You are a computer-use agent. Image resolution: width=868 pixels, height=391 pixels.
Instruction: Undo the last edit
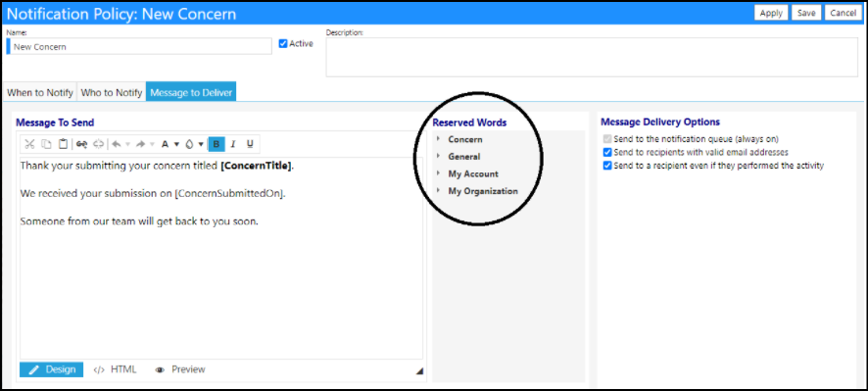click(117, 144)
